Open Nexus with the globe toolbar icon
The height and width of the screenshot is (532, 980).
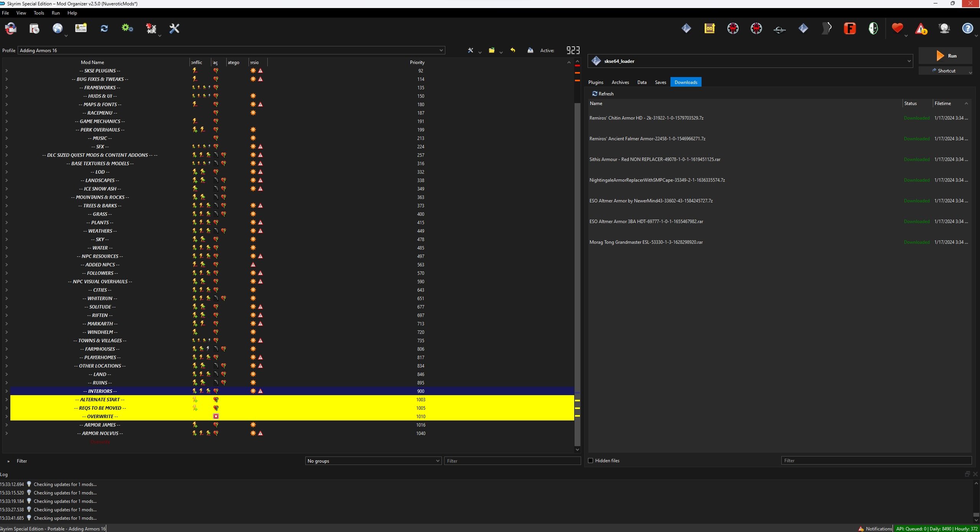(58, 28)
